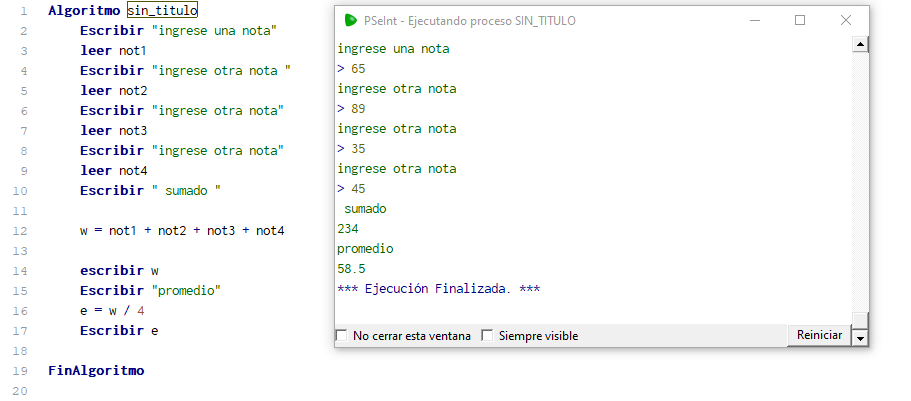Close the PSeInt execution window
This screenshot has width=911, height=401.
coord(846,20)
